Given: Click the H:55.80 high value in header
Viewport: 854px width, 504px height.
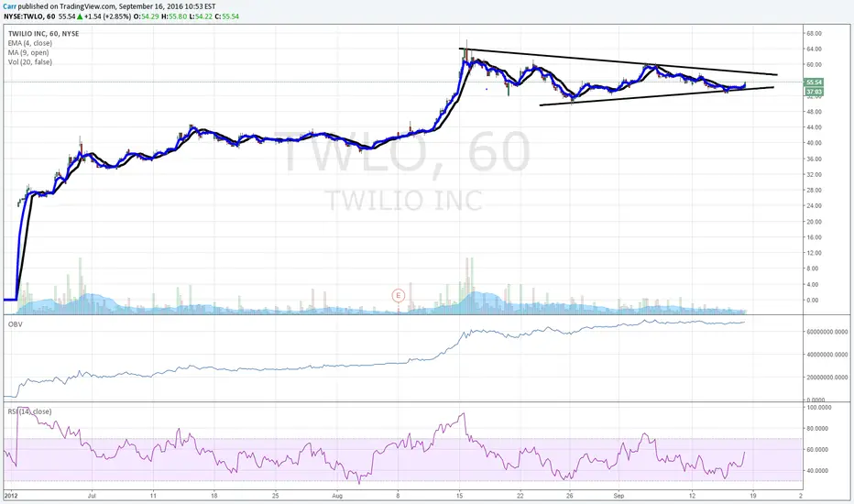Looking at the screenshot, I should click(x=174, y=16).
